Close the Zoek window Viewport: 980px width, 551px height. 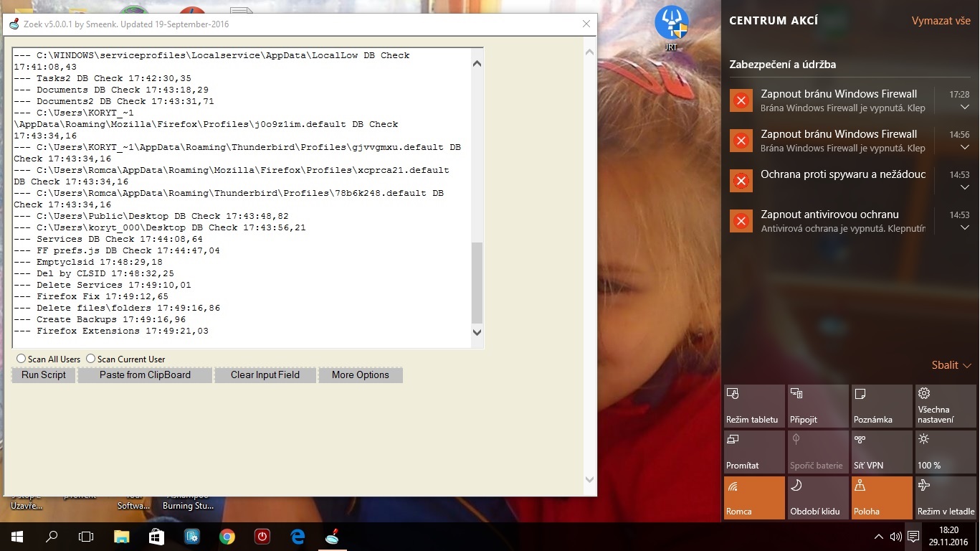[586, 24]
